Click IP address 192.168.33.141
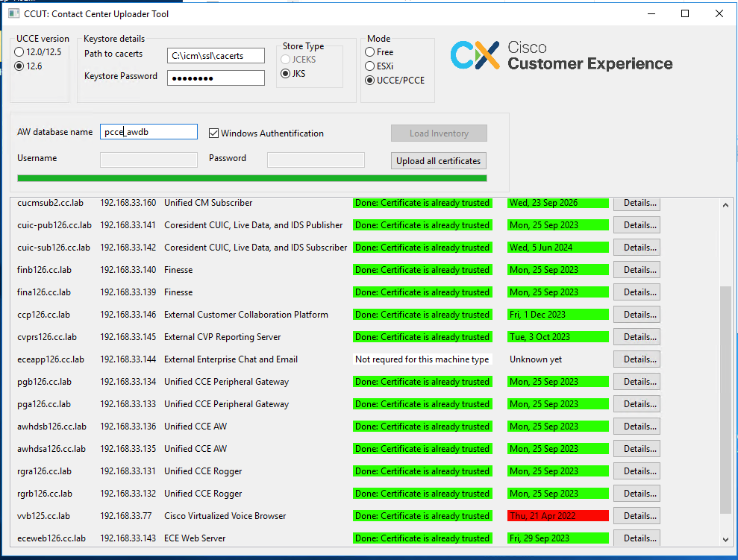 tap(128, 225)
